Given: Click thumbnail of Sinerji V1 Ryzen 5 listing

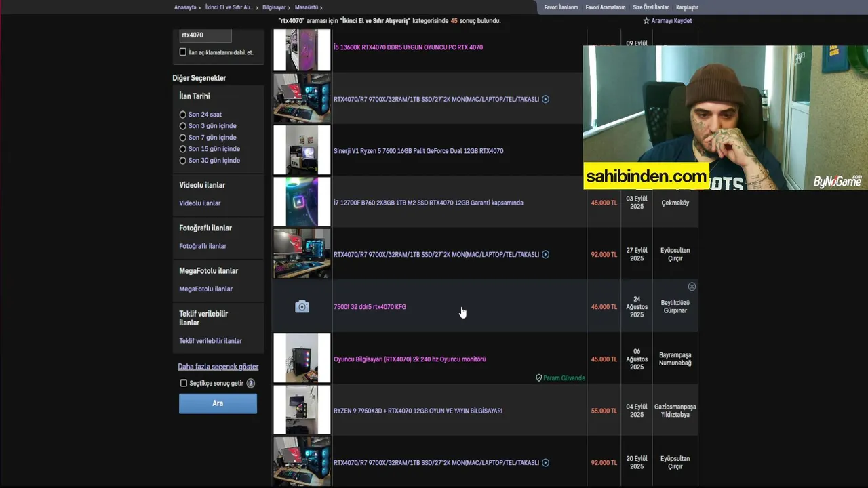Looking at the screenshot, I should pyautogui.click(x=302, y=150).
